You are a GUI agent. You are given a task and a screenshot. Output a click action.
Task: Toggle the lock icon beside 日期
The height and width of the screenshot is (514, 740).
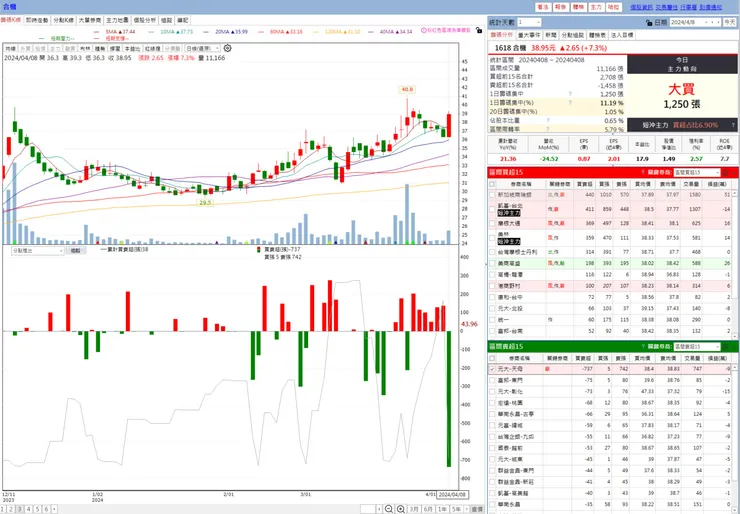coord(649,23)
